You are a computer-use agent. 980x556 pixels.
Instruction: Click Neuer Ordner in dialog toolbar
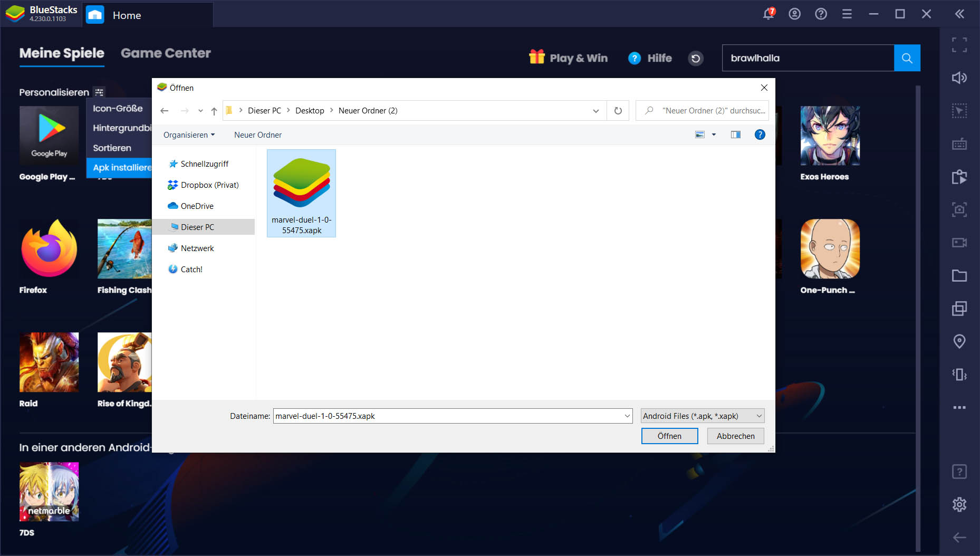[x=258, y=135]
